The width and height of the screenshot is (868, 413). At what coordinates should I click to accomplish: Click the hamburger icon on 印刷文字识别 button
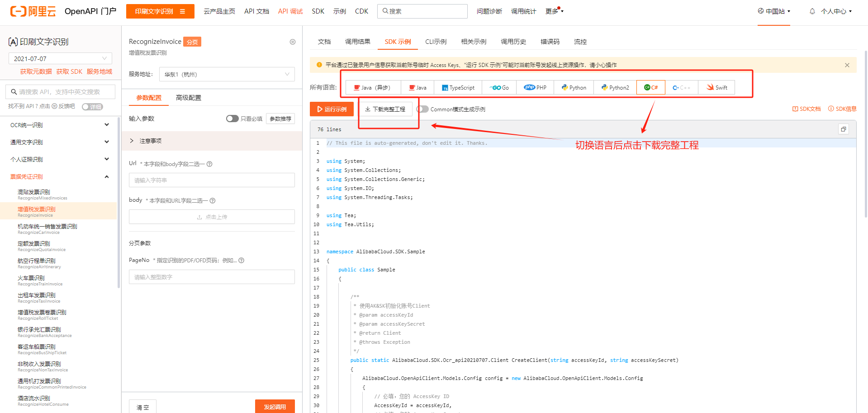[x=182, y=11]
